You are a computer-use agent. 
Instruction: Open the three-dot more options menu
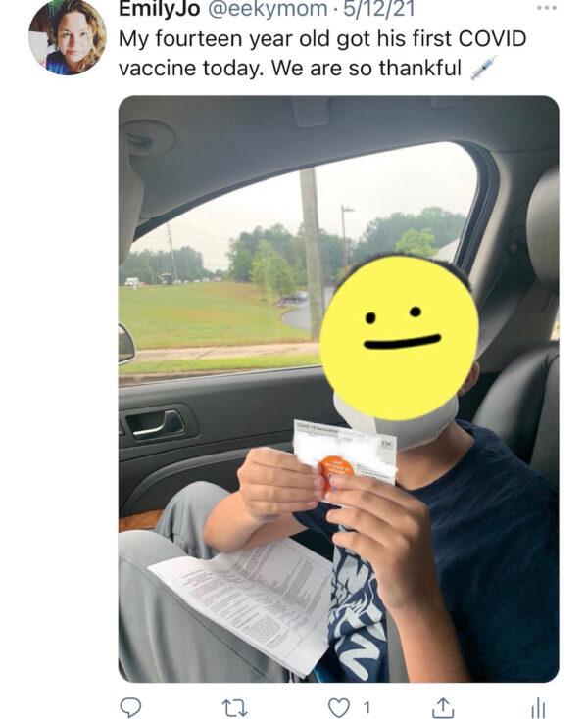click(548, 7)
